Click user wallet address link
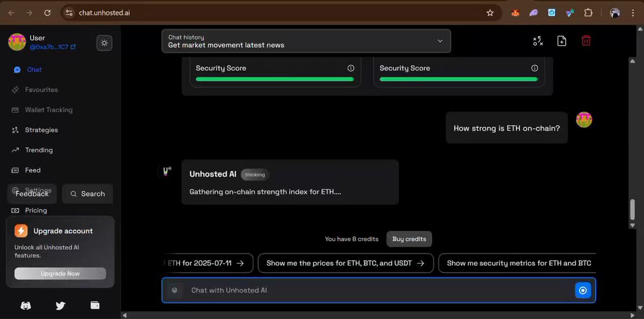 [53, 47]
